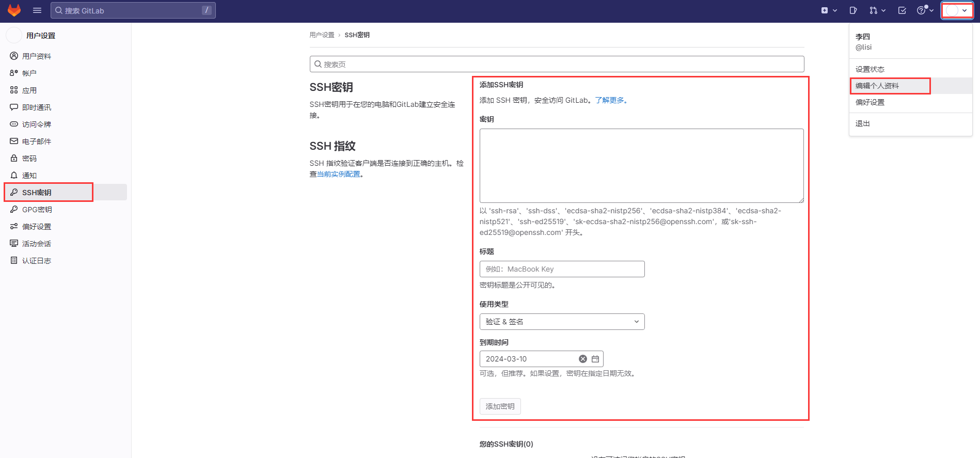Open 访问令牌 in the sidebar
Viewport: 980px width, 458px height.
click(x=36, y=124)
